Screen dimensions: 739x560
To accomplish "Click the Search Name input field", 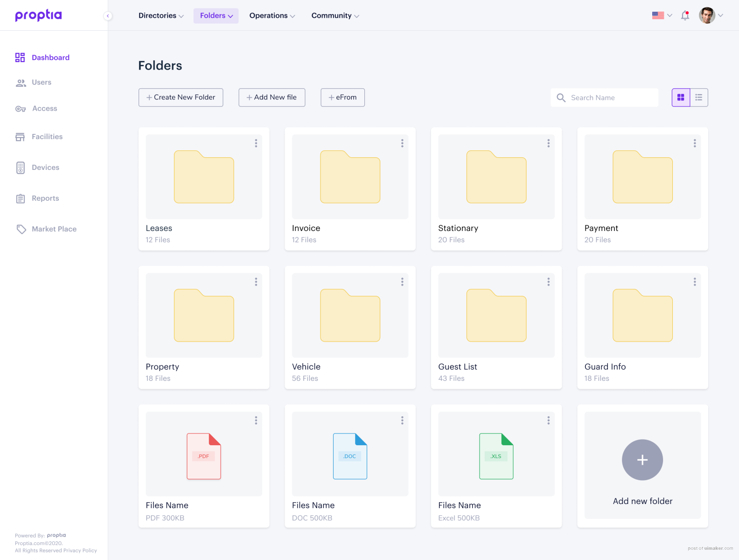I will click(x=605, y=98).
